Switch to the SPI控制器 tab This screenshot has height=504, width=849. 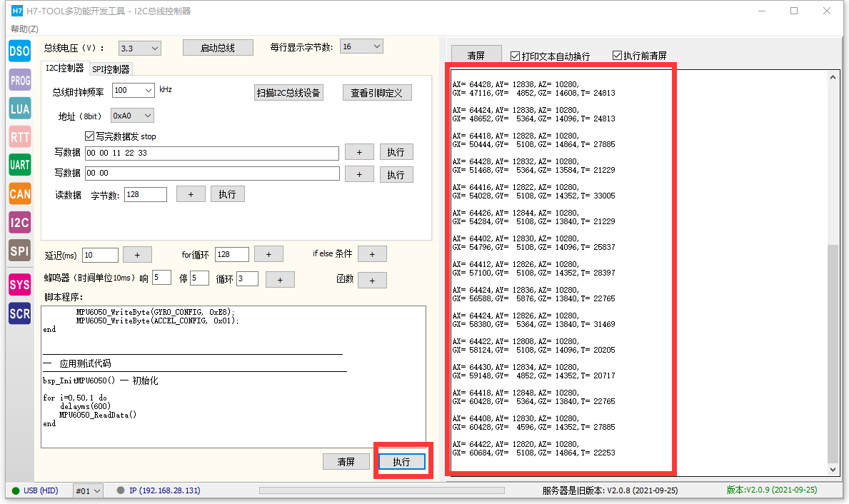click(111, 69)
